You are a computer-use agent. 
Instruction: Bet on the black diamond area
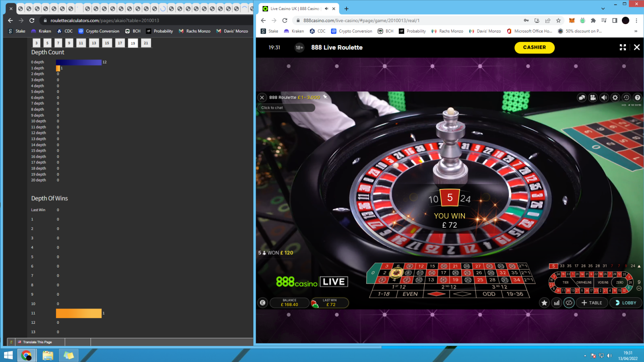click(462, 294)
